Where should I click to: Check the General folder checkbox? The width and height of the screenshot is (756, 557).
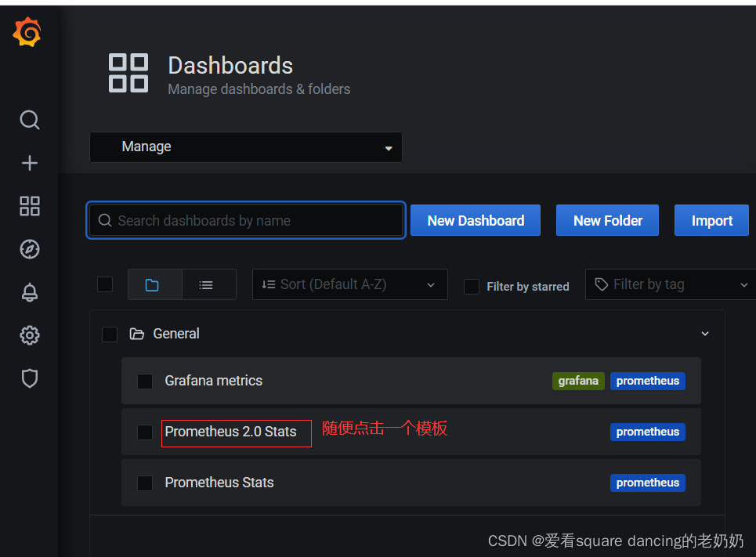110,335
